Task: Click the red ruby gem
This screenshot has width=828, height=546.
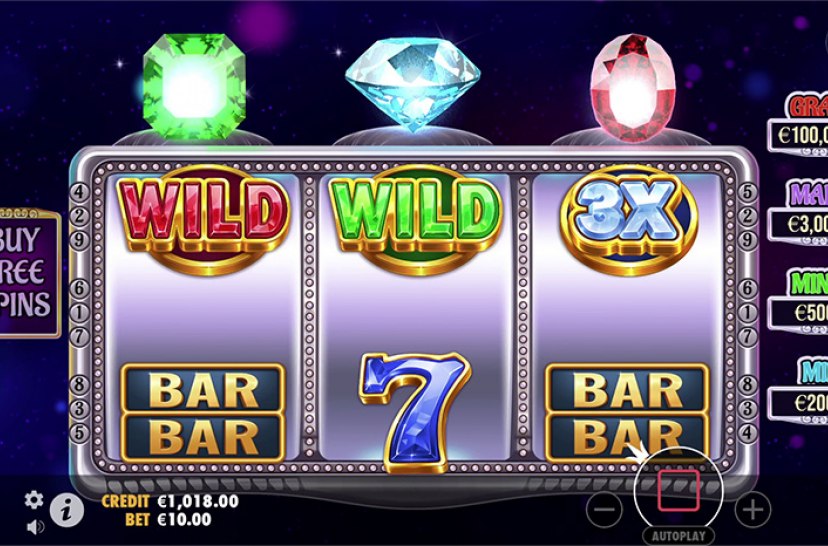Action: coord(633,88)
